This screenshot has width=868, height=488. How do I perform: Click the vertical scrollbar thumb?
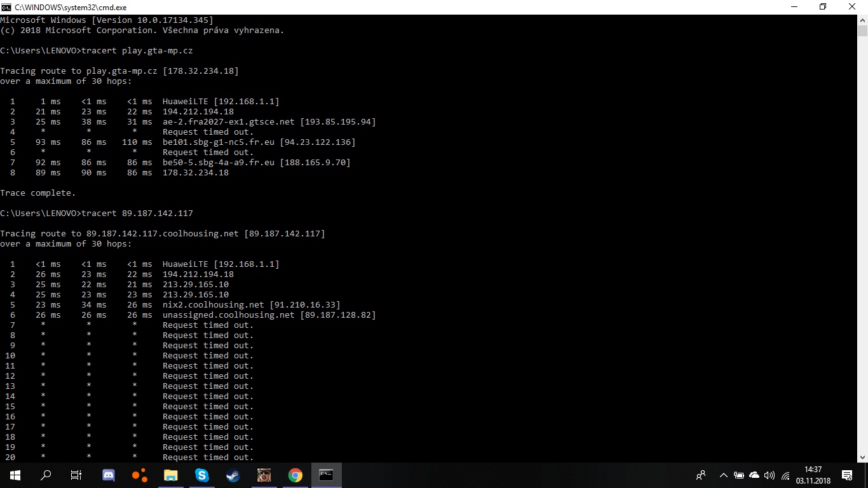(x=862, y=30)
